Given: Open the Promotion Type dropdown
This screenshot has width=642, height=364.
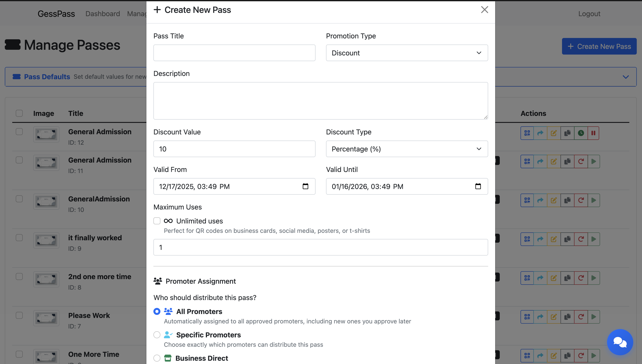Looking at the screenshot, I should click(407, 53).
